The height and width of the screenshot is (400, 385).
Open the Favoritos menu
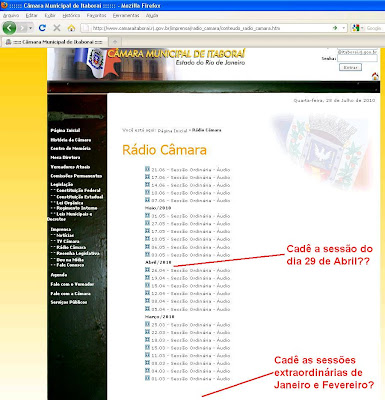(96, 15)
